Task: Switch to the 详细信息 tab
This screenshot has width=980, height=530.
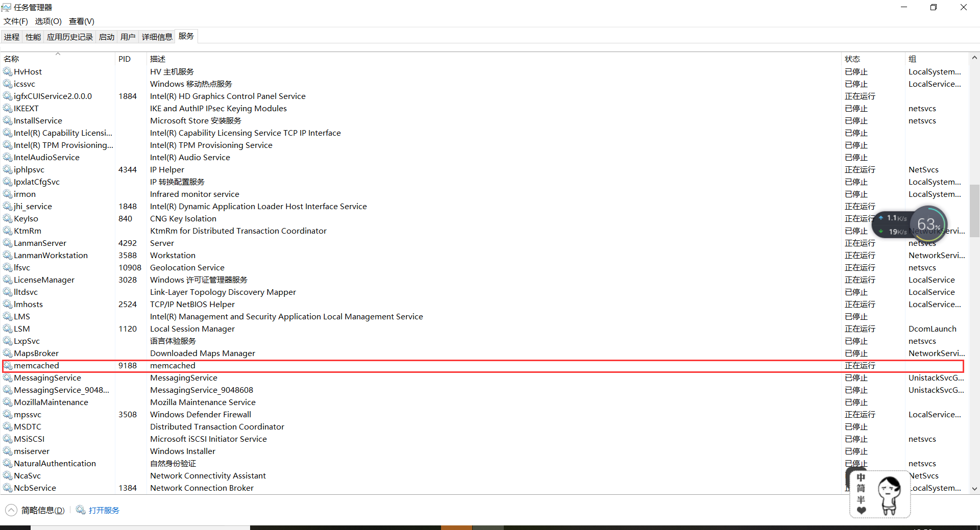Action: (157, 36)
